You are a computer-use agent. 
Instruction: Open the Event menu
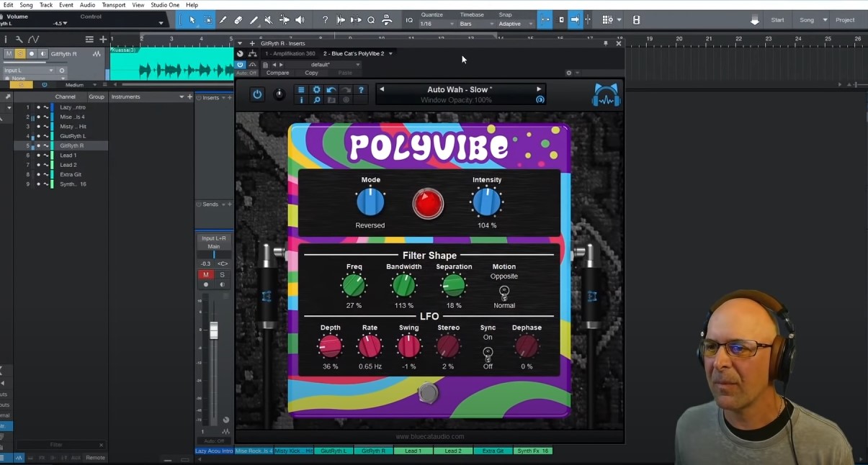coord(66,5)
